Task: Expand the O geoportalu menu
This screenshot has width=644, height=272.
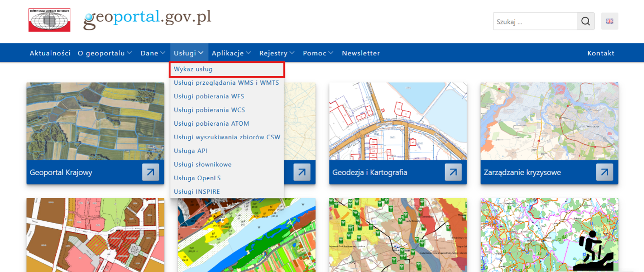Action: click(x=105, y=53)
